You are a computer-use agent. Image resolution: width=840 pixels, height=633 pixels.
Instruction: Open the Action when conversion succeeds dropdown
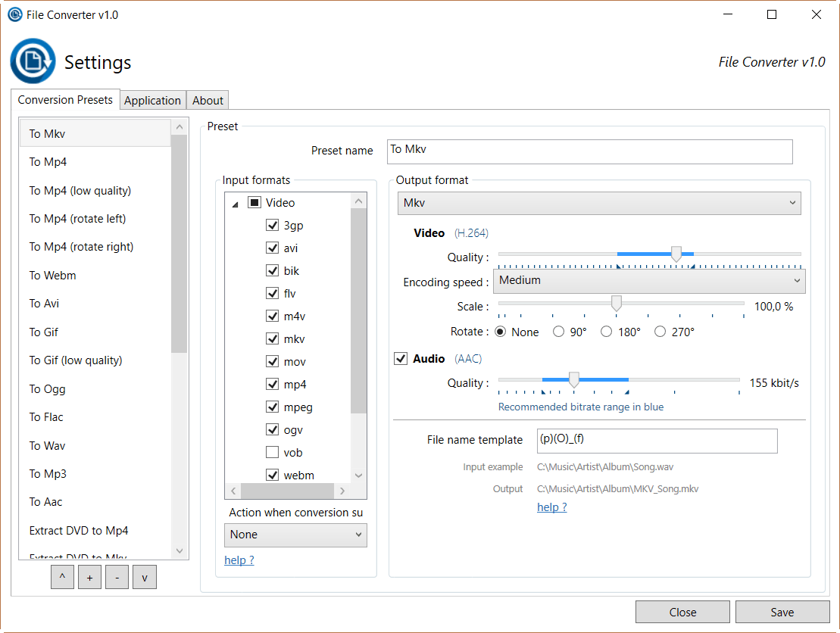295,535
